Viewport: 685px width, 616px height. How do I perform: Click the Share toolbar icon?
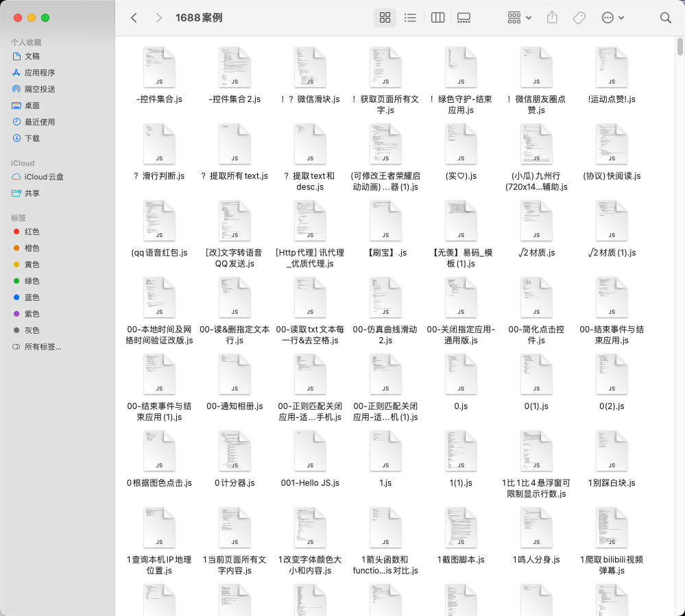[553, 18]
